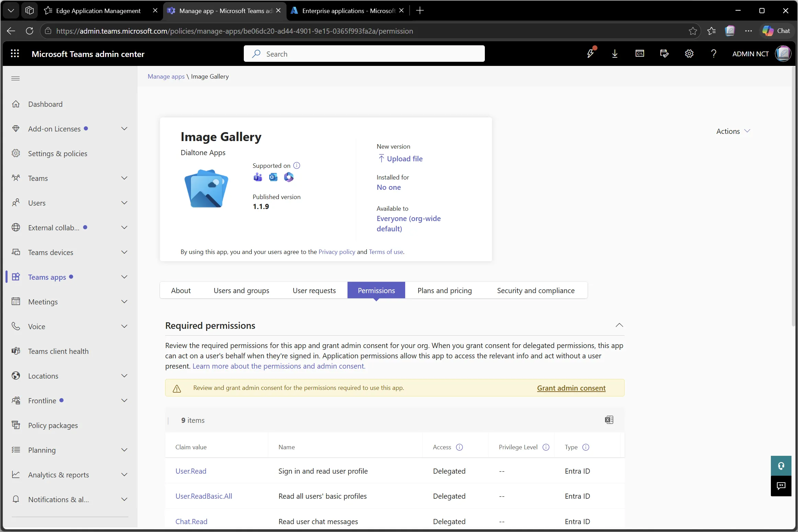The height and width of the screenshot is (532, 798).
Task: Export permissions list to Excel icon
Action: click(x=609, y=420)
